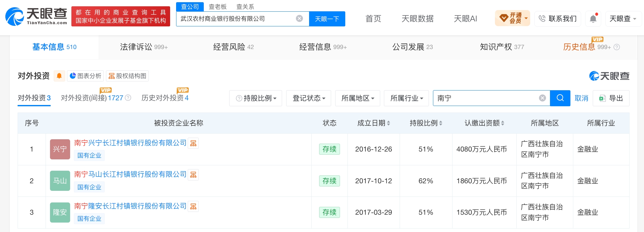
Task: Open equity chart icon for 南宁隆安长江村镇银行
Action: coord(193,207)
